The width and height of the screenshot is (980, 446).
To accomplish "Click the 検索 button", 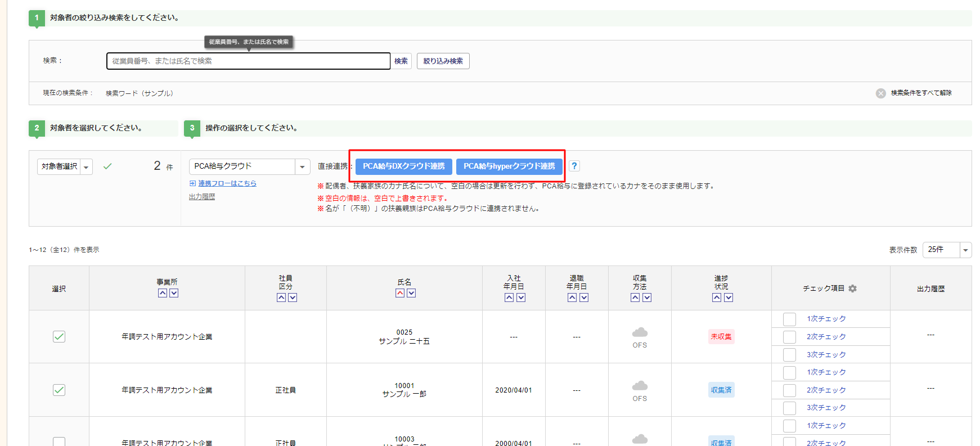I will pyautogui.click(x=401, y=61).
